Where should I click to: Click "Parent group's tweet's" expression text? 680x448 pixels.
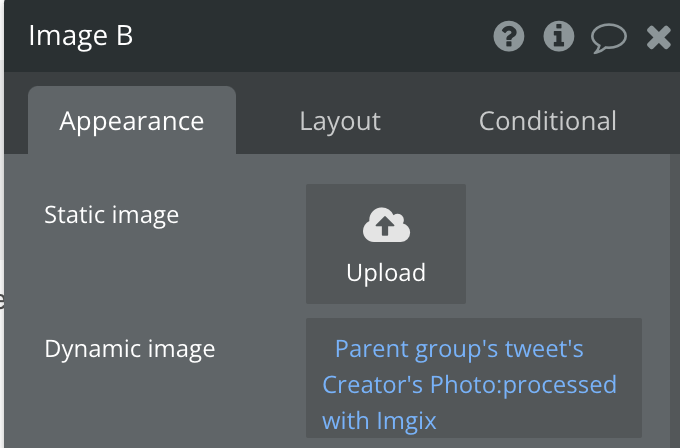459,350
